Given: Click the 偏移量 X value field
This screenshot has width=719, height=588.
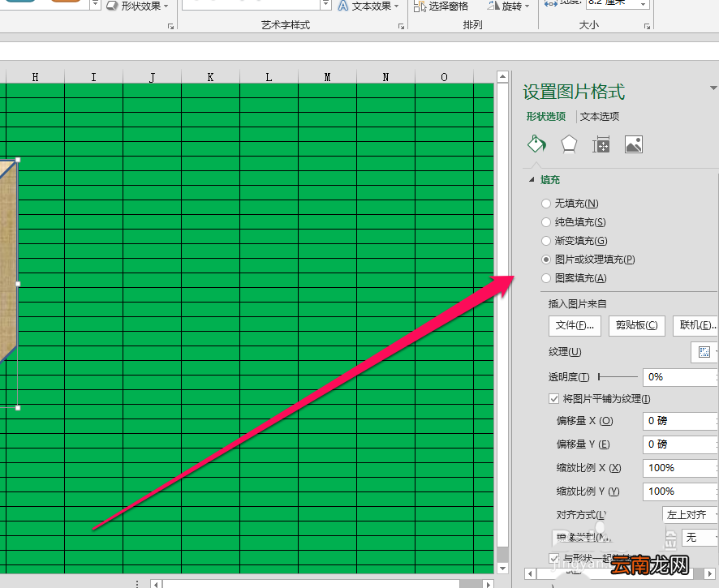Looking at the screenshot, I should [x=679, y=421].
